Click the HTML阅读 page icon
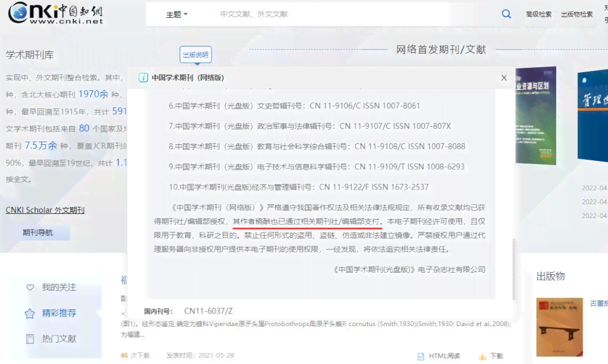Image resolution: width=608 pixels, height=364 pixels. click(x=421, y=356)
